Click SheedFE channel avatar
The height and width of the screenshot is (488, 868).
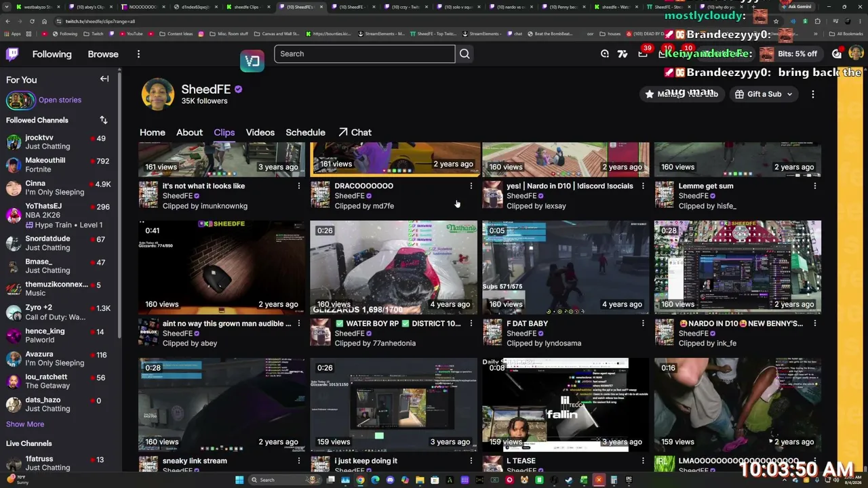[157, 94]
